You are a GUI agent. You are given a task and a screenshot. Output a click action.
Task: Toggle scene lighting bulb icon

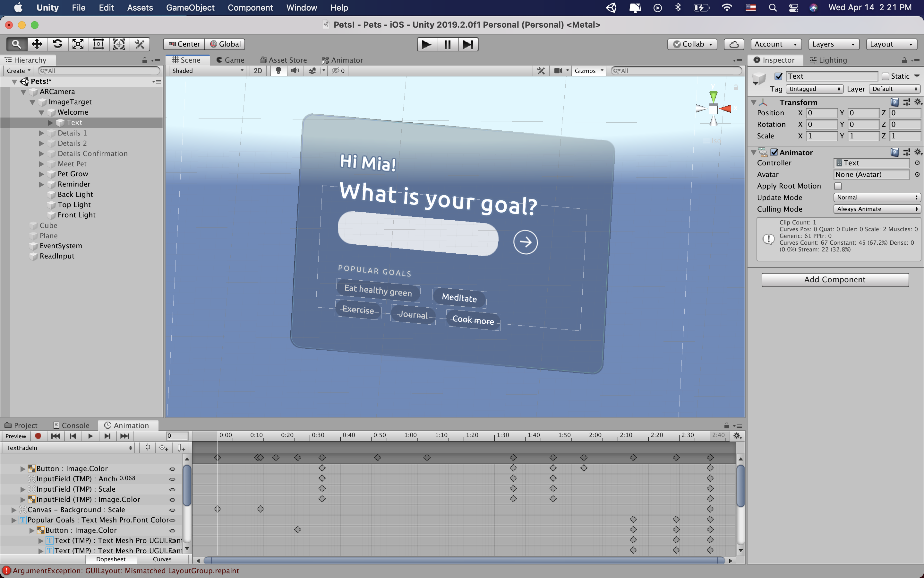tap(278, 71)
